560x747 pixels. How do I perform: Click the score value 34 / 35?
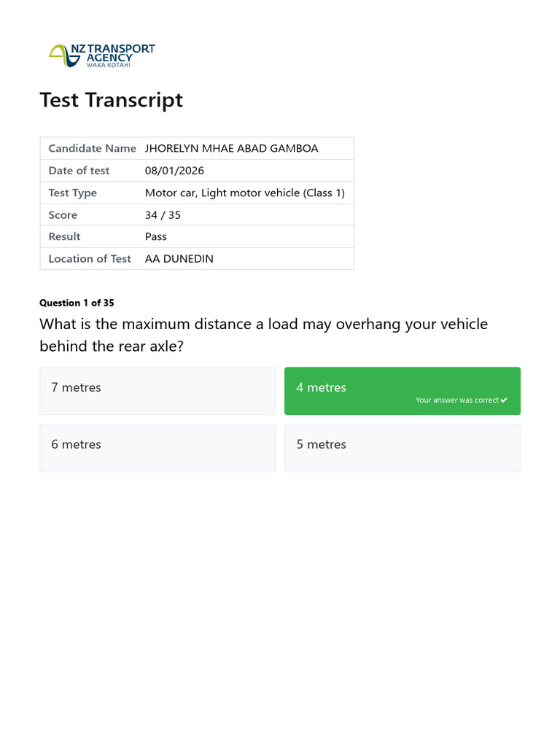click(x=163, y=214)
